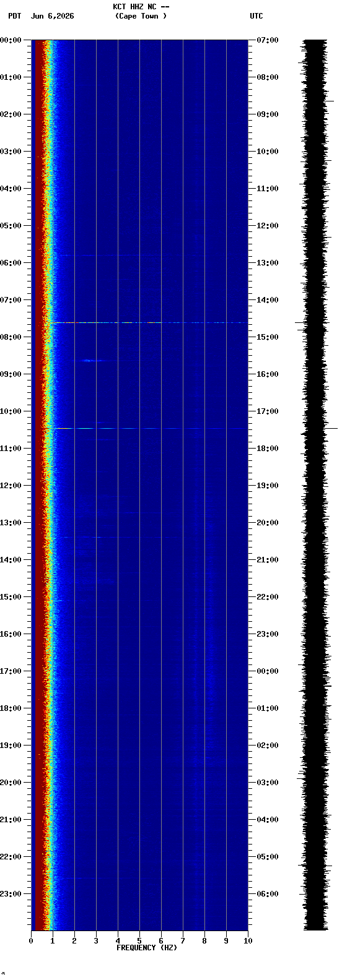Screen dimensions: 342x980
Task: Click frequency axis tick label 5
Action: pyautogui.click(x=139, y=941)
